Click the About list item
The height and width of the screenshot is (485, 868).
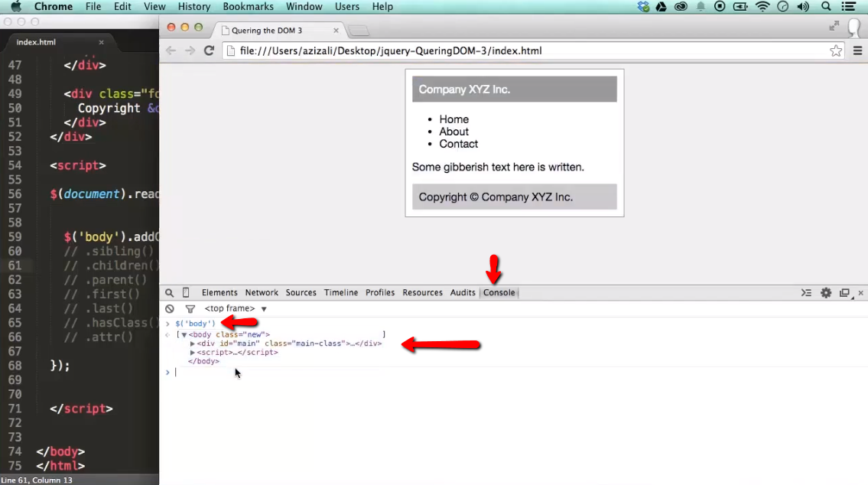click(454, 132)
